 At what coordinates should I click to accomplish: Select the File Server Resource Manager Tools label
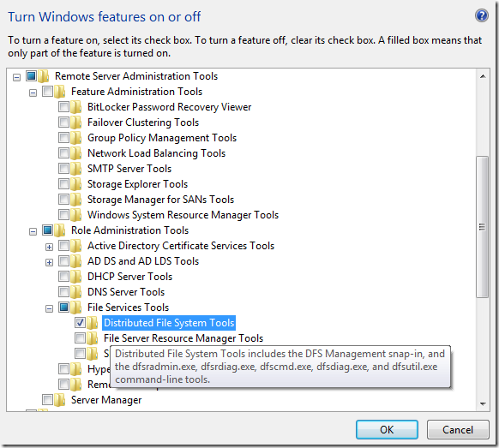point(183,338)
